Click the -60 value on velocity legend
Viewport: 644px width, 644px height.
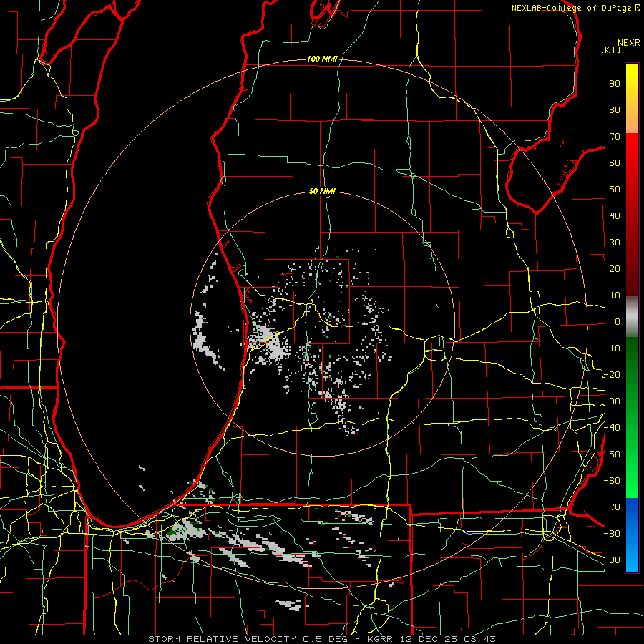tap(612, 481)
